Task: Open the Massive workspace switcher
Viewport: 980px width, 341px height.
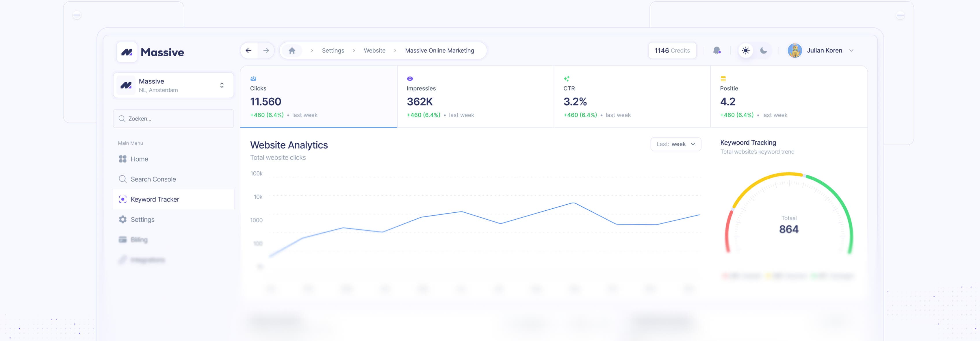Action: click(x=173, y=85)
